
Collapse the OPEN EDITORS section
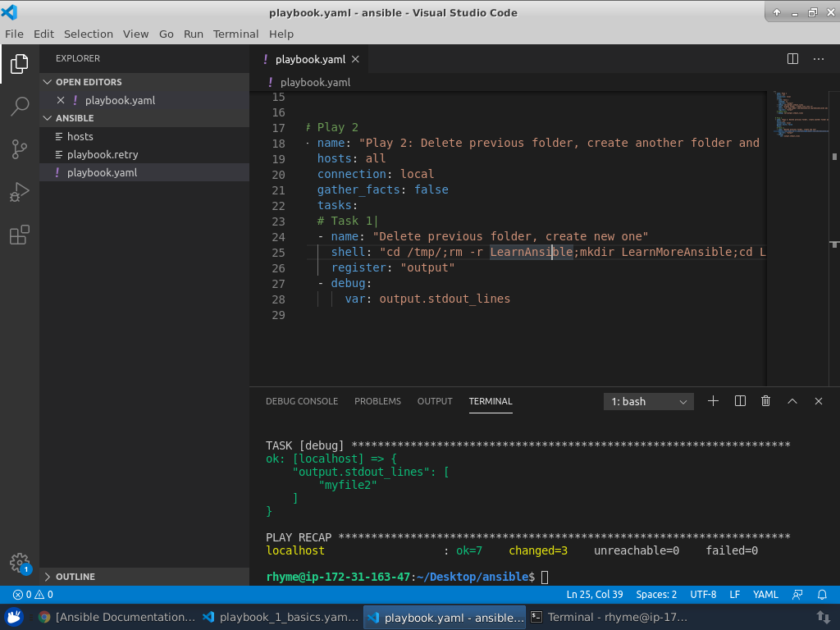click(x=88, y=82)
